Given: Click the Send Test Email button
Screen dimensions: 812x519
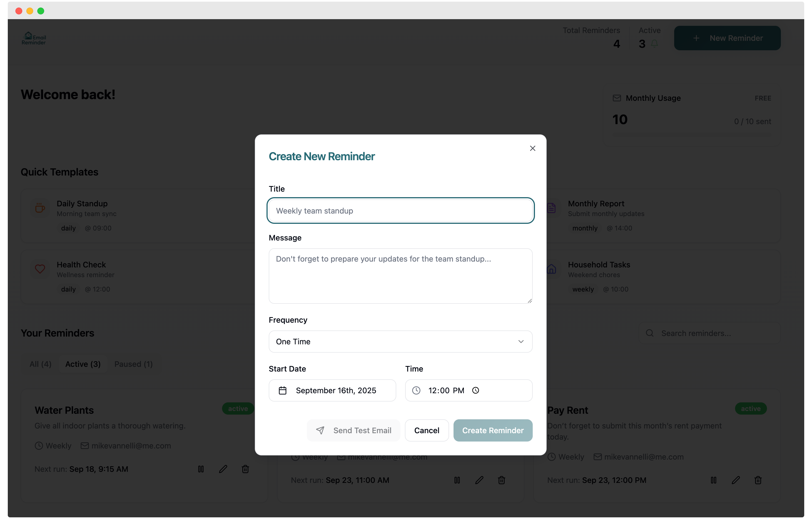Looking at the screenshot, I should (353, 430).
